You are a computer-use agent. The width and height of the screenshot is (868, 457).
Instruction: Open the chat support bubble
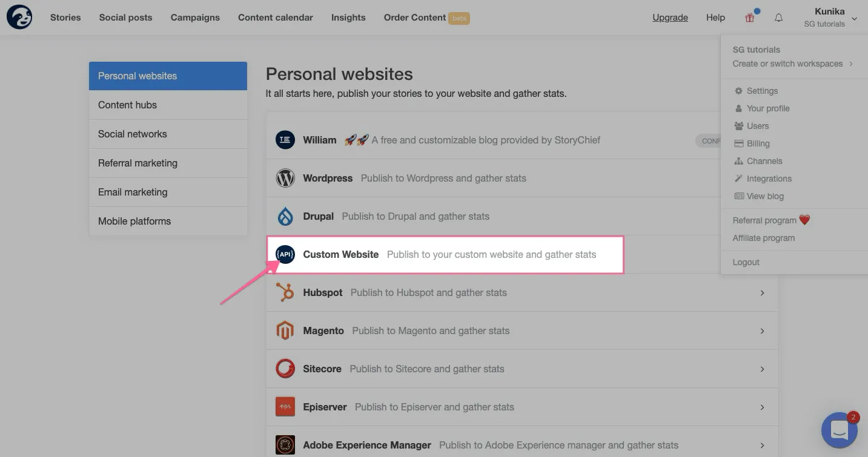click(x=840, y=430)
